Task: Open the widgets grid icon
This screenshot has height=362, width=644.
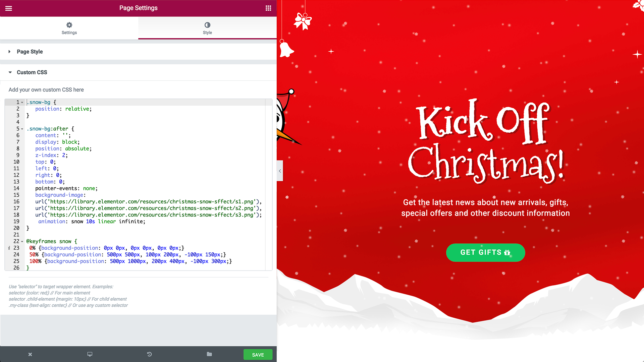Action: (x=268, y=8)
